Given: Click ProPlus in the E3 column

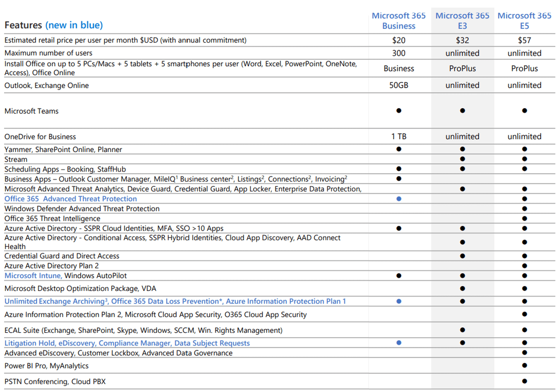Looking at the screenshot, I should 462,69.
